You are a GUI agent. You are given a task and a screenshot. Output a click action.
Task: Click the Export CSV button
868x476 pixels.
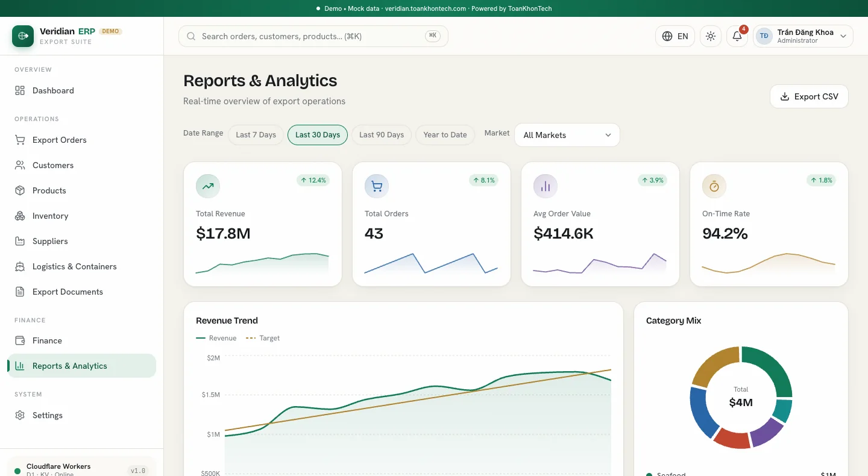[809, 96]
